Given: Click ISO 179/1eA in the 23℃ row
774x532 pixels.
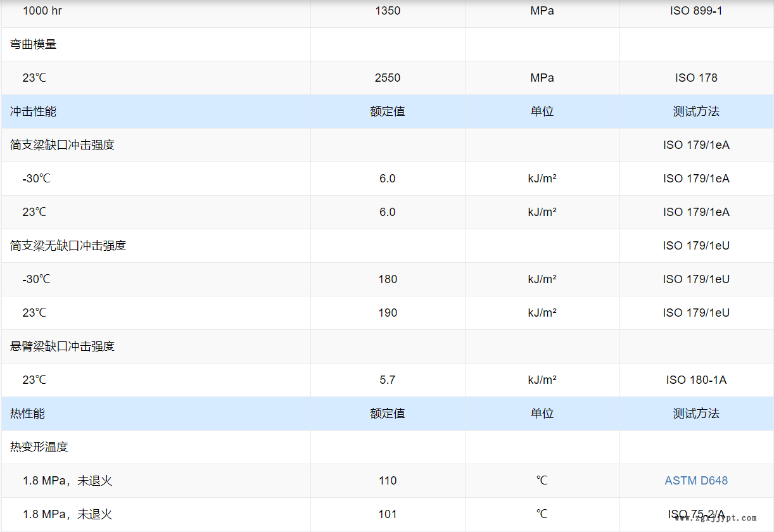Looking at the screenshot, I should pos(696,212).
